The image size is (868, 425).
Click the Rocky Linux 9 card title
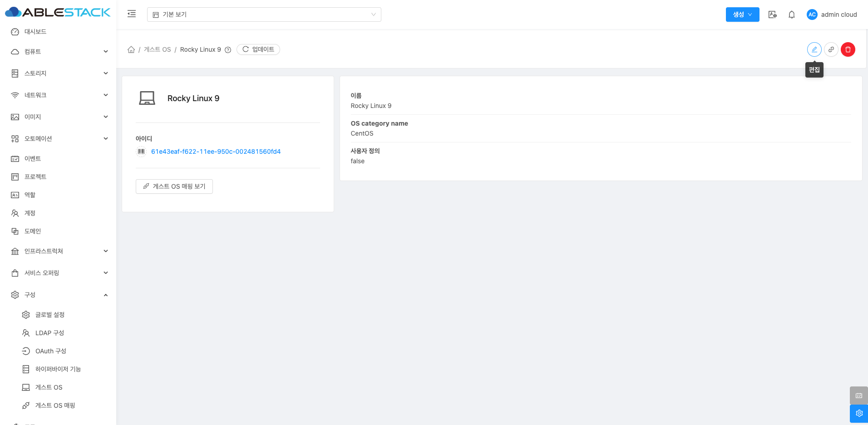(x=193, y=98)
